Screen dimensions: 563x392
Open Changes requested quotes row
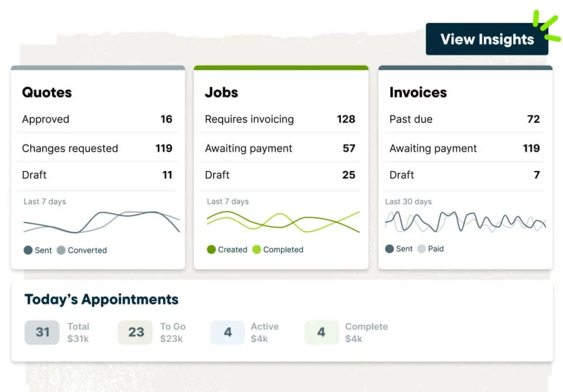pyautogui.click(x=97, y=148)
